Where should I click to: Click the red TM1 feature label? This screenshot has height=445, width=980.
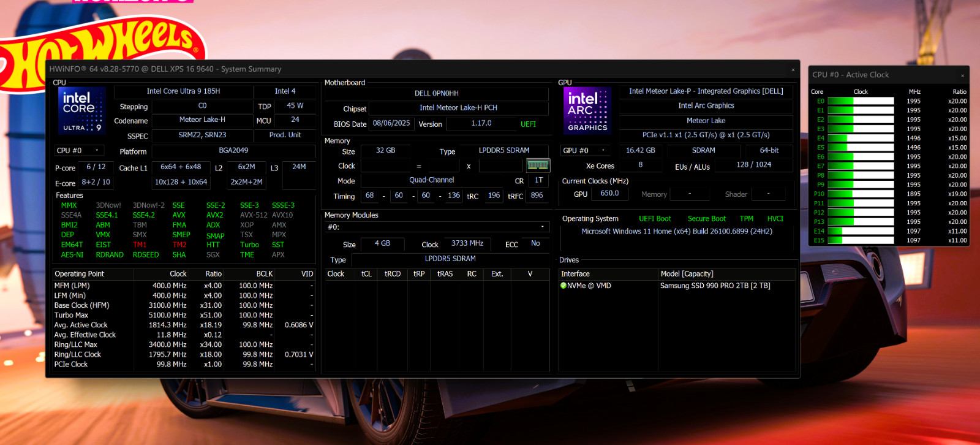[x=140, y=245]
